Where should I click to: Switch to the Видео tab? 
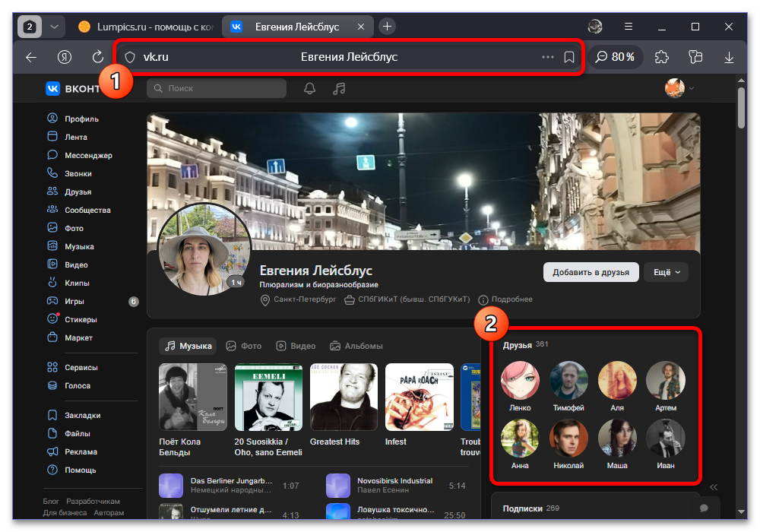296,346
